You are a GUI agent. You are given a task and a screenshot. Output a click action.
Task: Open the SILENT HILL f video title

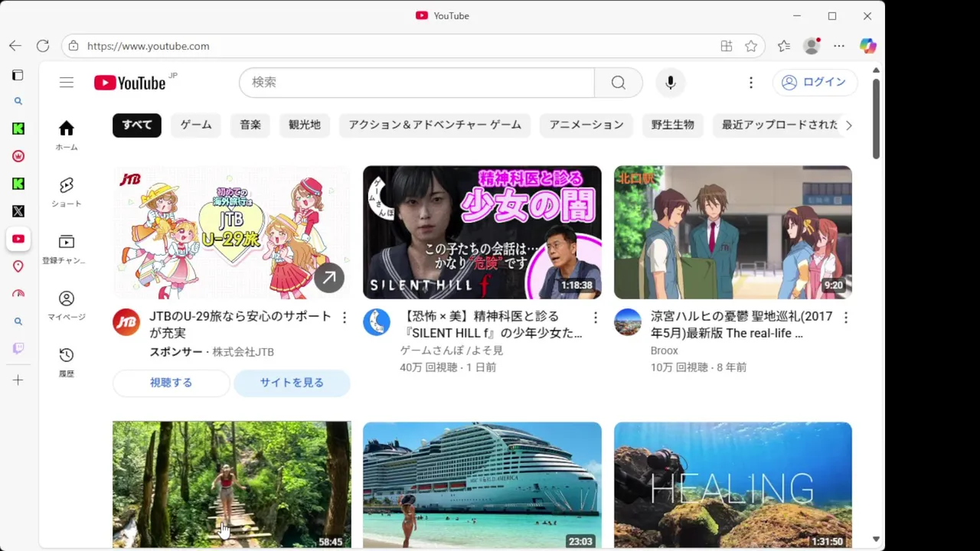pos(493,324)
